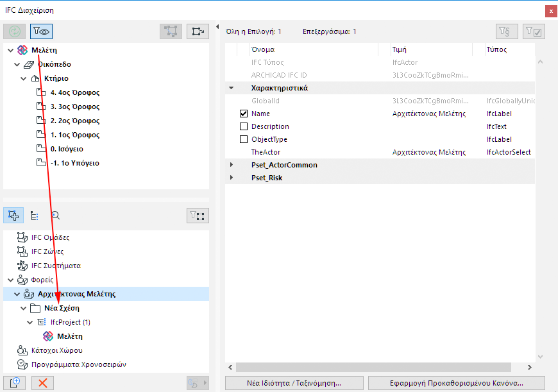This screenshot has width=558, height=392.
Task: Expand the Pset_ActorCommon property set
Action: (232, 165)
